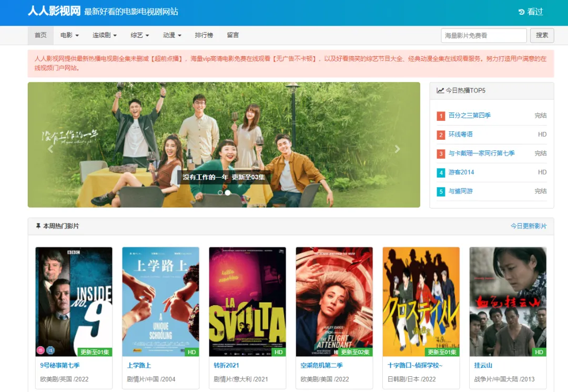Click rank badge number 1
The width and height of the screenshot is (568, 392).
pyautogui.click(x=441, y=116)
